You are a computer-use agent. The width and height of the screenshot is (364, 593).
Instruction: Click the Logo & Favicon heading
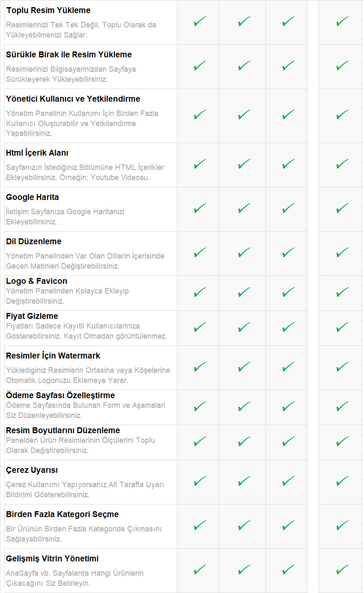37,281
